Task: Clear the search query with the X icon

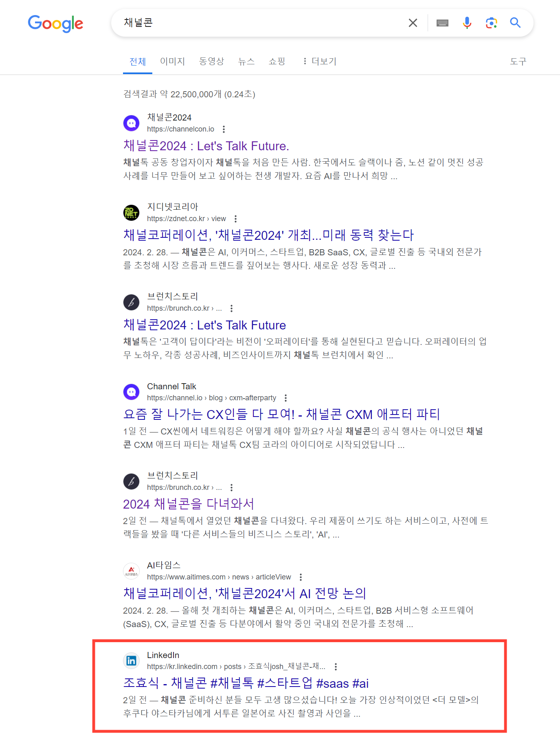Action: pos(413,23)
